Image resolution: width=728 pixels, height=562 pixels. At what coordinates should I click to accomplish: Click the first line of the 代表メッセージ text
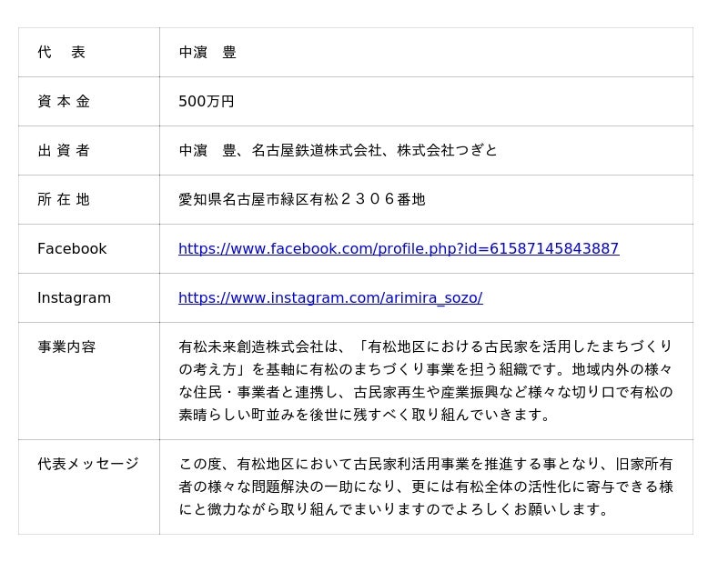pyautogui.click(x=425, y=464)
